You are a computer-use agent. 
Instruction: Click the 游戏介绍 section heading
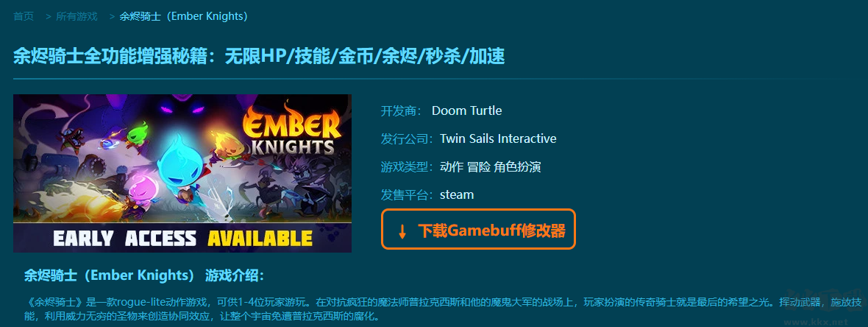coord(235,275)
